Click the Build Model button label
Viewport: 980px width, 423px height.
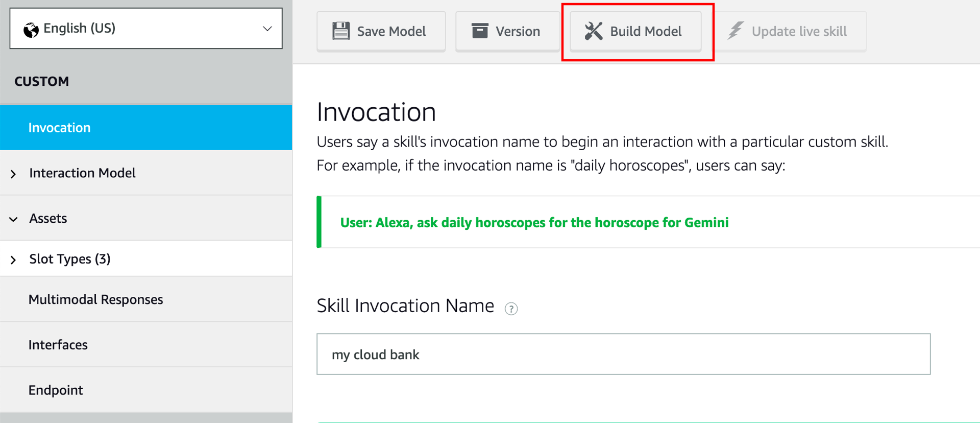point(646,32)
